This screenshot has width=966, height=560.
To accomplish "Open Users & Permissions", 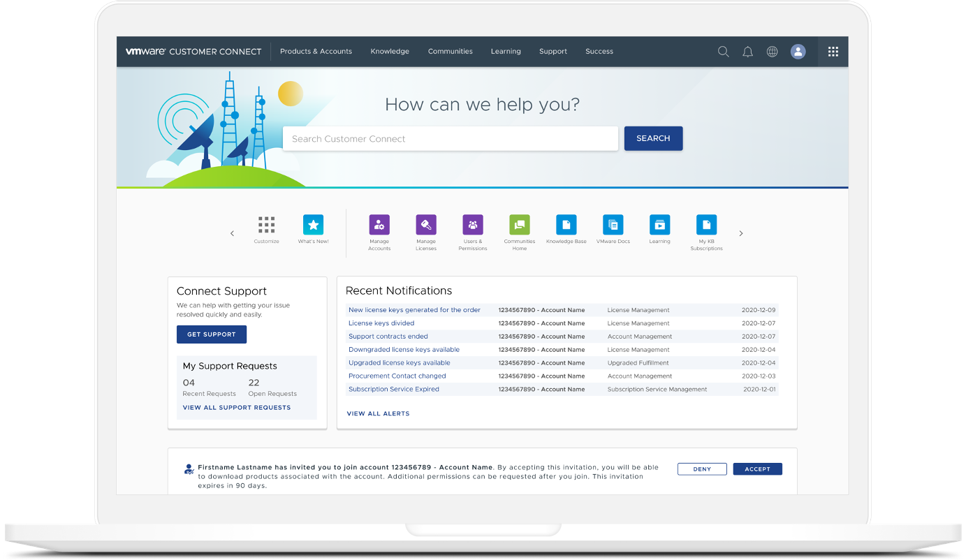I will tap(473, 224).
